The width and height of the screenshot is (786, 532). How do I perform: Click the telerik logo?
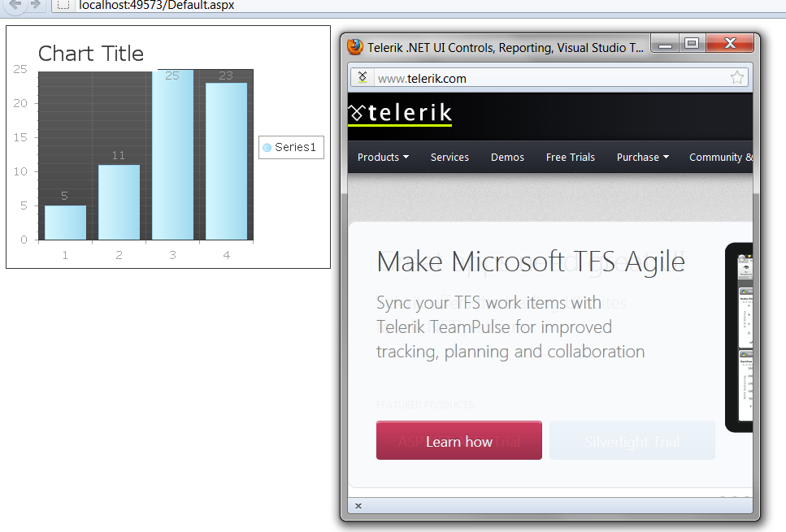[x=400, y=114]
